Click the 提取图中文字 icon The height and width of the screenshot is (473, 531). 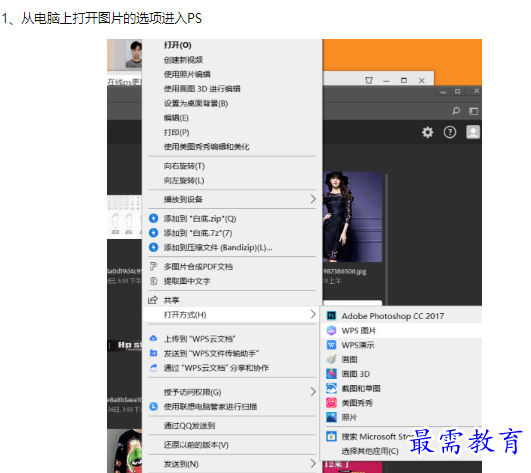coord(153,281)
